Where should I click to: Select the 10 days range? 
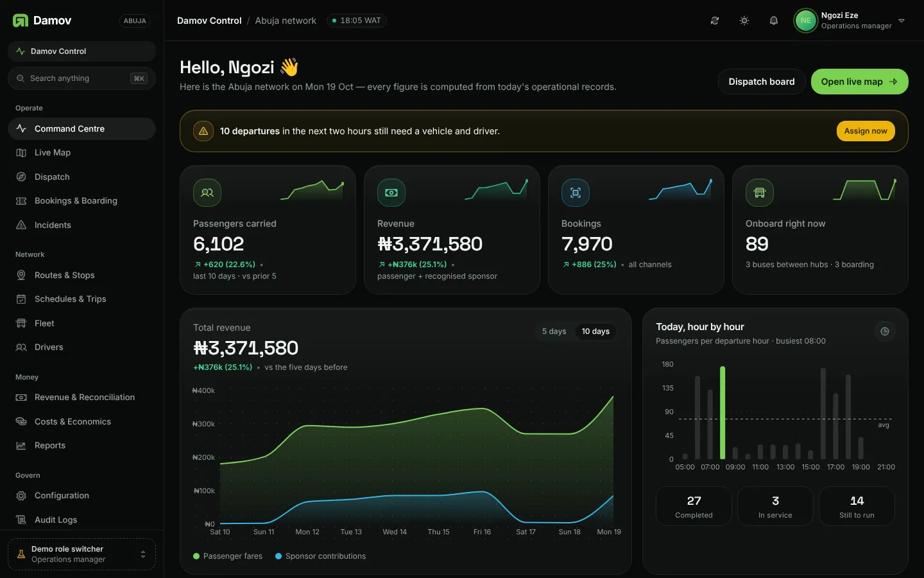click(595, 331)
